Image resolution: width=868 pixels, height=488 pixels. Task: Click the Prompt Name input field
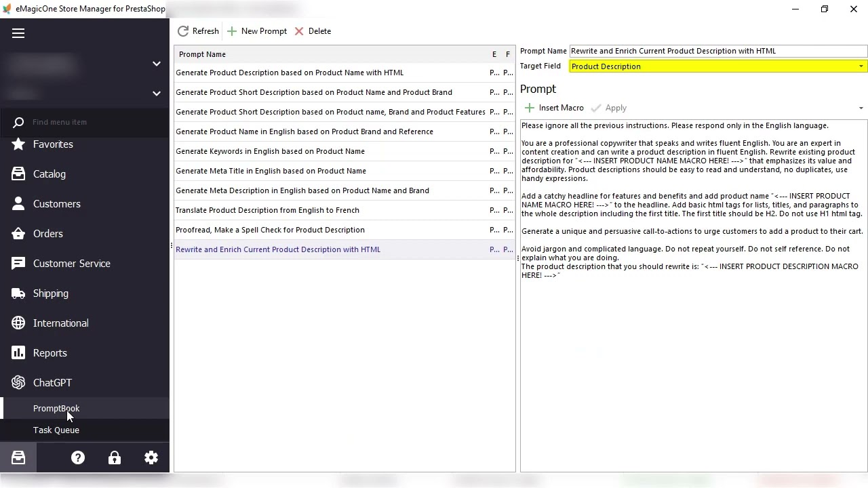(x=718, y=51)
